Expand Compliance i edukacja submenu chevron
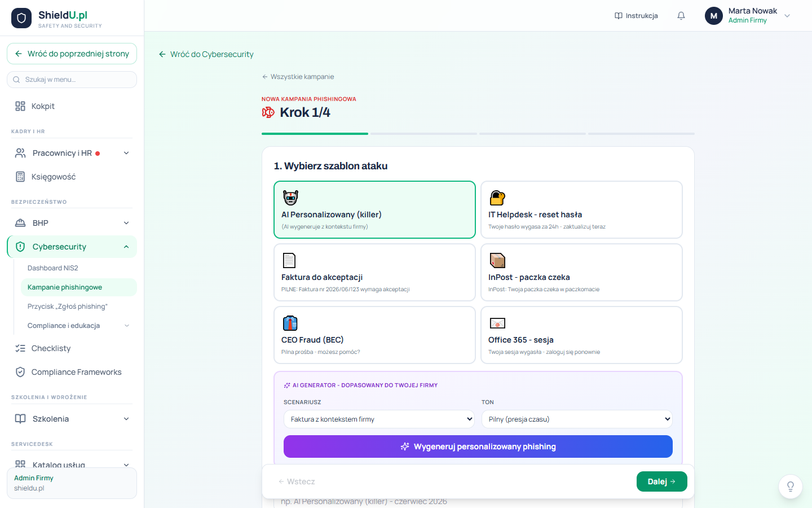 [127, 326]
